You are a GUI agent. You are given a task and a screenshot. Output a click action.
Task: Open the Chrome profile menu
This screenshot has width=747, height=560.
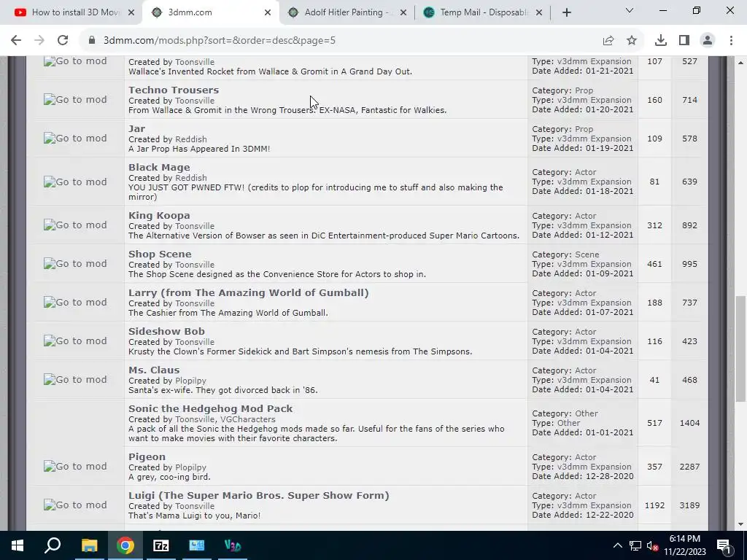(x=708, y=41)
